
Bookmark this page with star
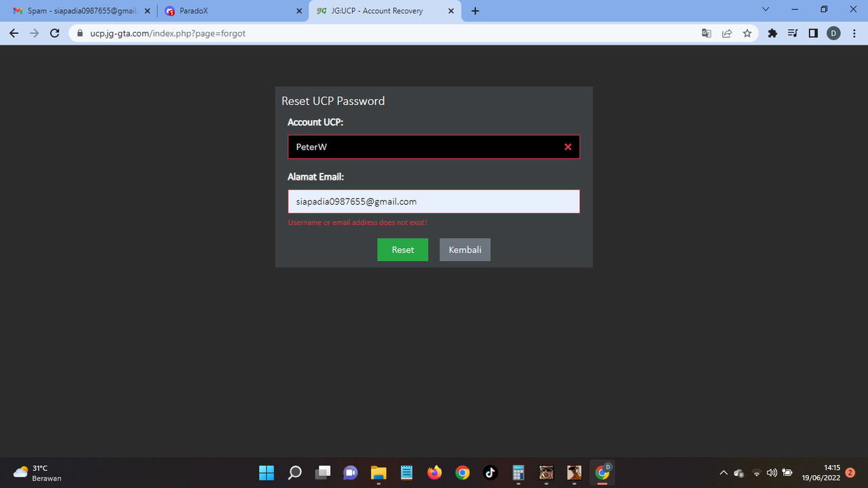[x=747, y=33]
